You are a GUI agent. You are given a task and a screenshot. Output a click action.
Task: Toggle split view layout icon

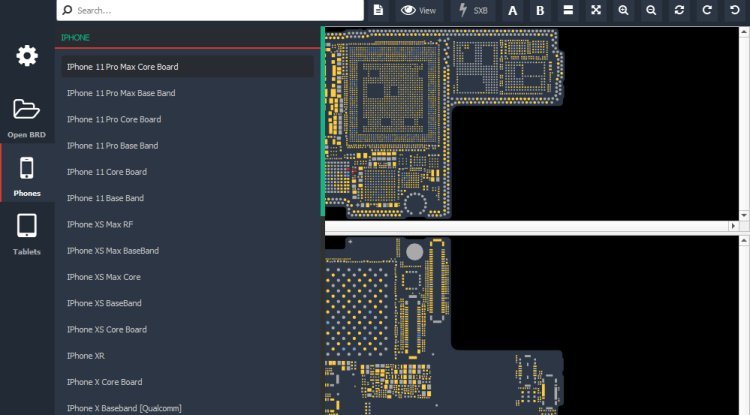coord(568,10)
